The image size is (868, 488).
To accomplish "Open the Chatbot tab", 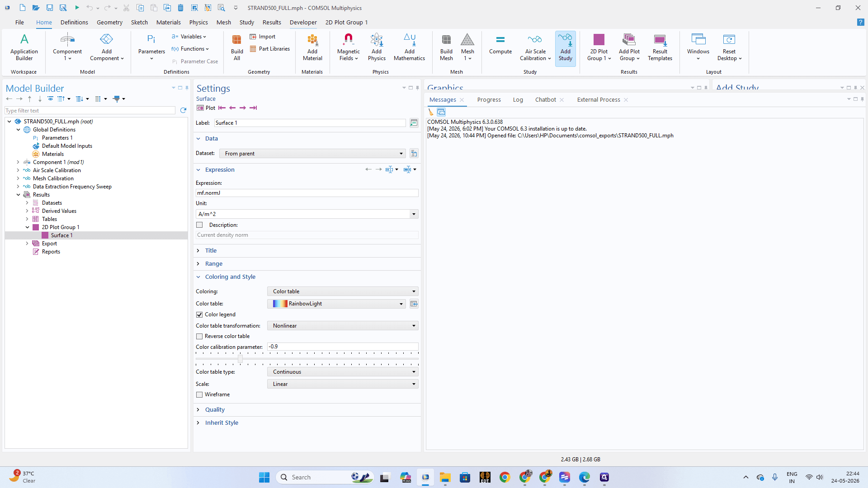I will pos(546,100).
